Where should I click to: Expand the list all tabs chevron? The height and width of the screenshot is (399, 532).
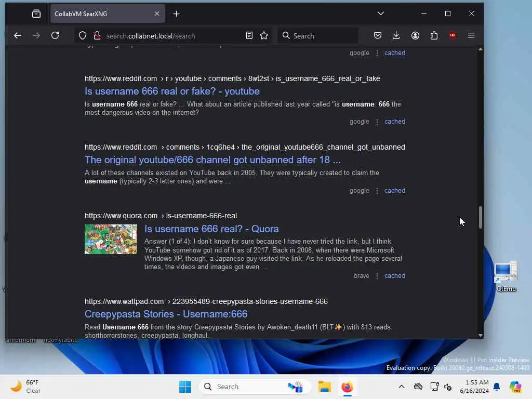381,14
